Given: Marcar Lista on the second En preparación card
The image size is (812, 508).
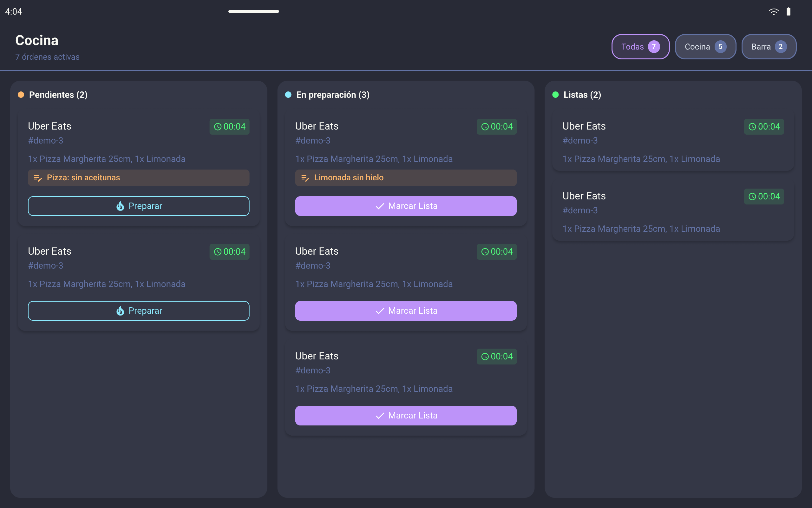Looking at the screenshot, I should [406, 311].
